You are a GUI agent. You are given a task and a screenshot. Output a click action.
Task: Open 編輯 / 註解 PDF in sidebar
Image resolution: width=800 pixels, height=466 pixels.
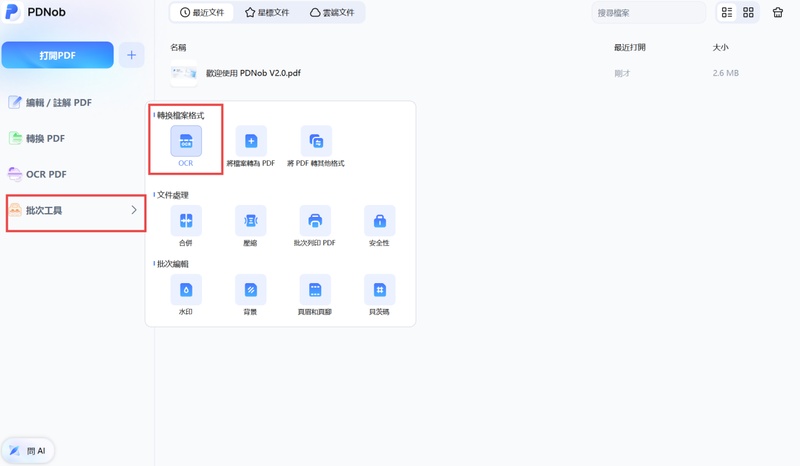tap(50, 103)
